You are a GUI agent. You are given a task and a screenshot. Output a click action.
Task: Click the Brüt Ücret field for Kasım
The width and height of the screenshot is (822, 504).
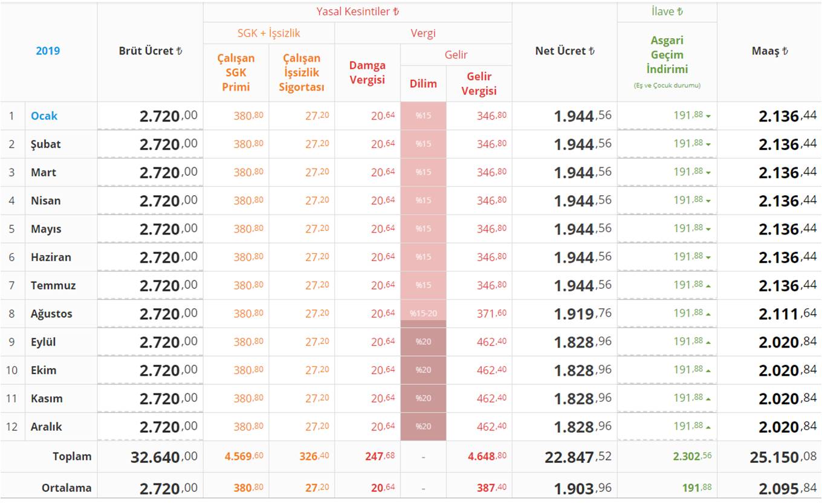[150, 398]
